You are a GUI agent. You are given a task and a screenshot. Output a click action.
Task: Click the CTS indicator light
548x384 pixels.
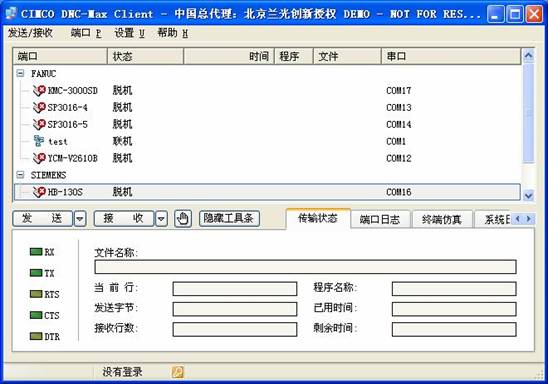(x=36, y=315)
